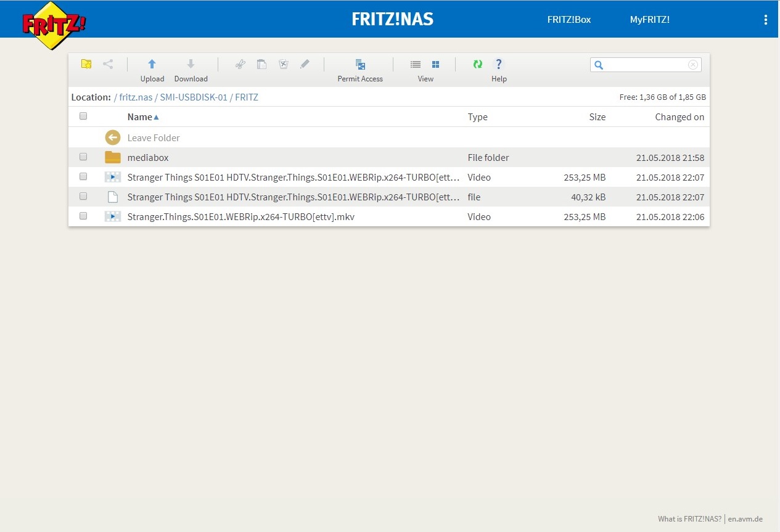
Task: Click the file name Stranger.Things.S01E01.WEBRip.x264-TURBO[ettv].mkv
Action: pyautogui.click(x=241, y=217)
